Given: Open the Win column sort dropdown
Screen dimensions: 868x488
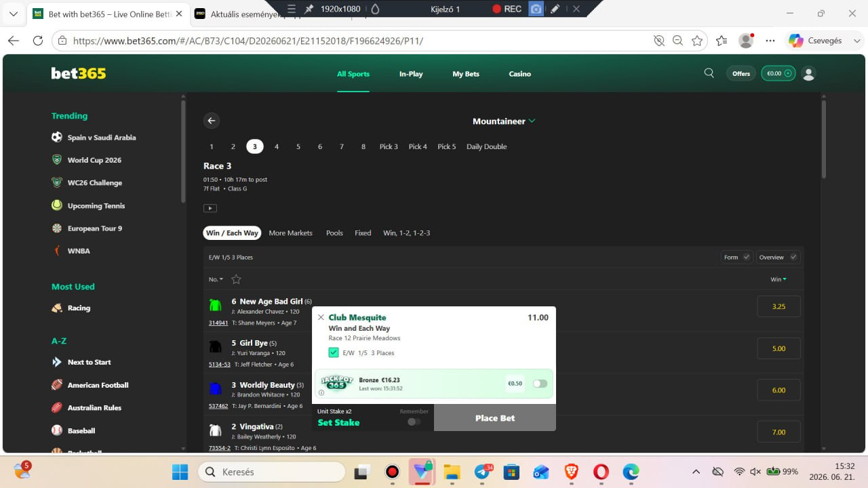Looking at the screenshot, I should click(778, 279).
